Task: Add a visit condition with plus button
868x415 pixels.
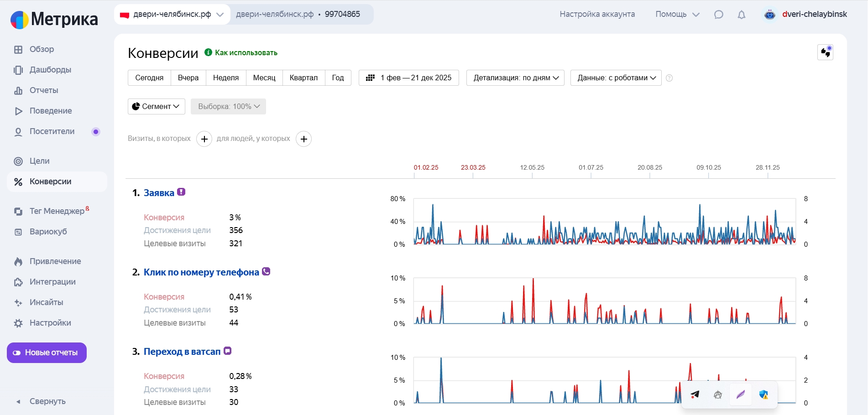Action: (x=204, y=139)
